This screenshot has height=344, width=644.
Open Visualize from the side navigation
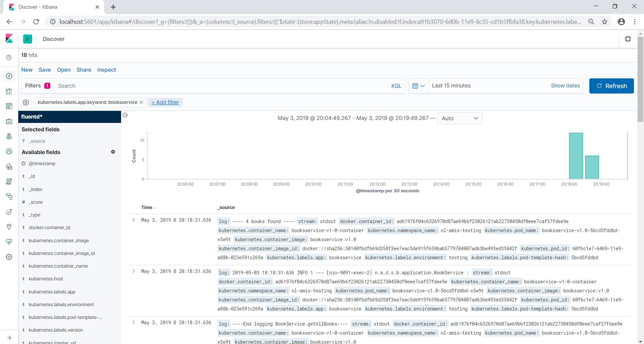pyautogui.click(x=9, y=91)
